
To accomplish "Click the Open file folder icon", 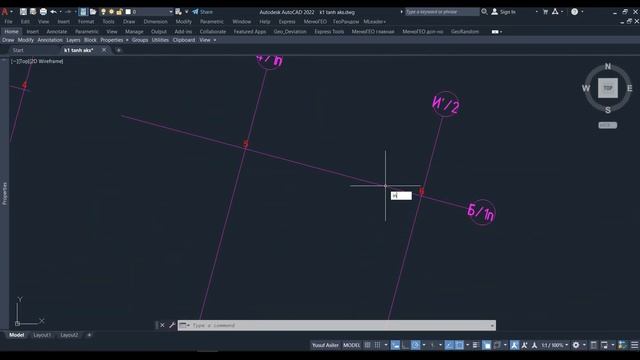I will [93, 12].
